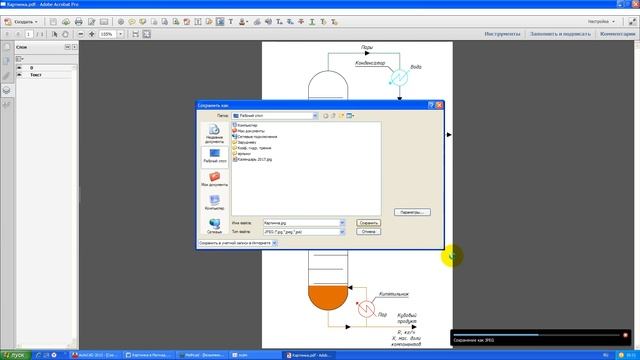
Task: Click the create new folder icon
Action: [x=341, y=116]
